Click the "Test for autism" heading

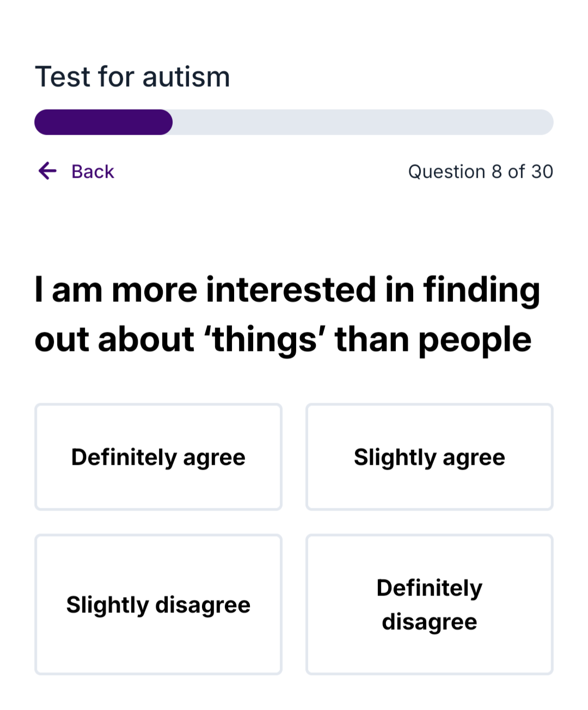tap(132, 77)
